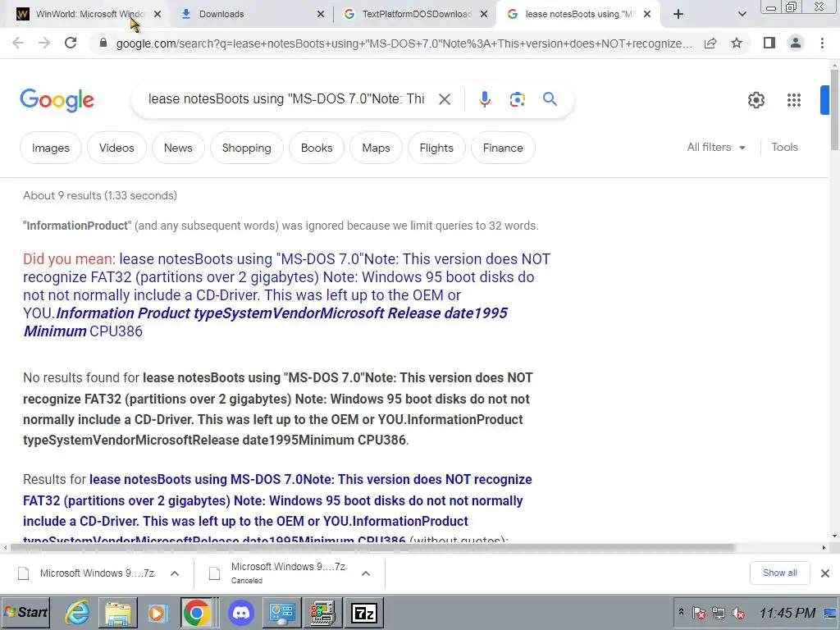840x630 pixels.
Task: Filter results by Maps
Action: [376, 148]
